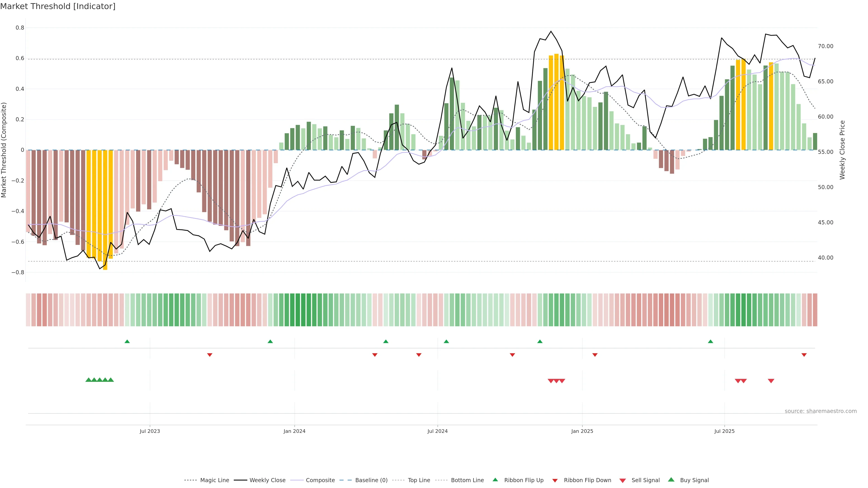Select the rightmost red Sell Signal marker
This screenshot has height=488, width=868.
point(771,381)
